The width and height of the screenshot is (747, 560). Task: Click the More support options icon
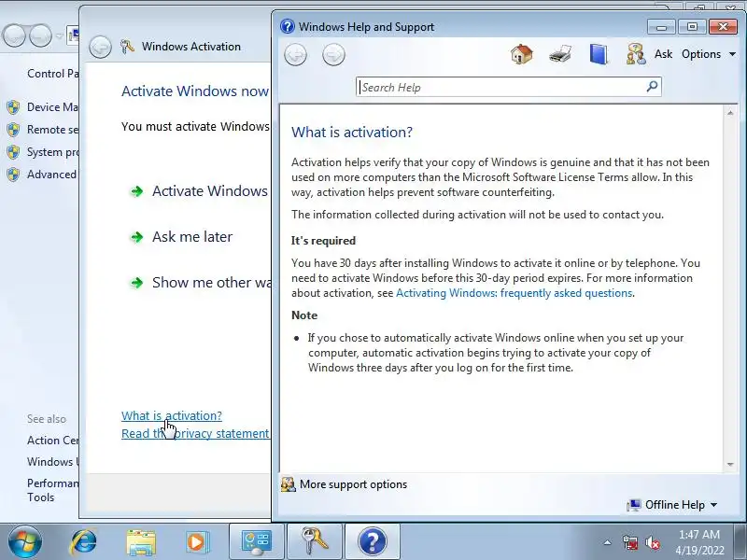pyautogui.click(x=289, y=484)
